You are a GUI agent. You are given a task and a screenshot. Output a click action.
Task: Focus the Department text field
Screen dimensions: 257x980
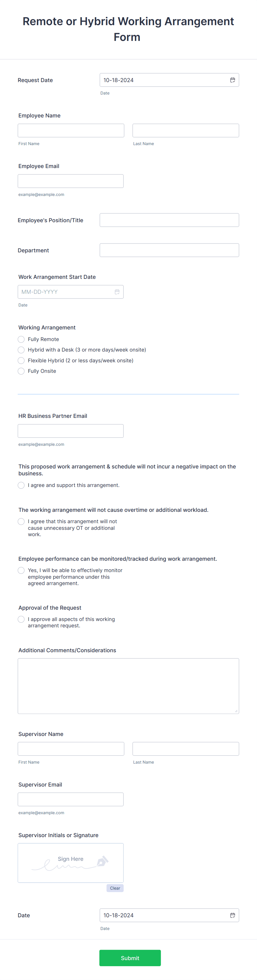point(169,250)
